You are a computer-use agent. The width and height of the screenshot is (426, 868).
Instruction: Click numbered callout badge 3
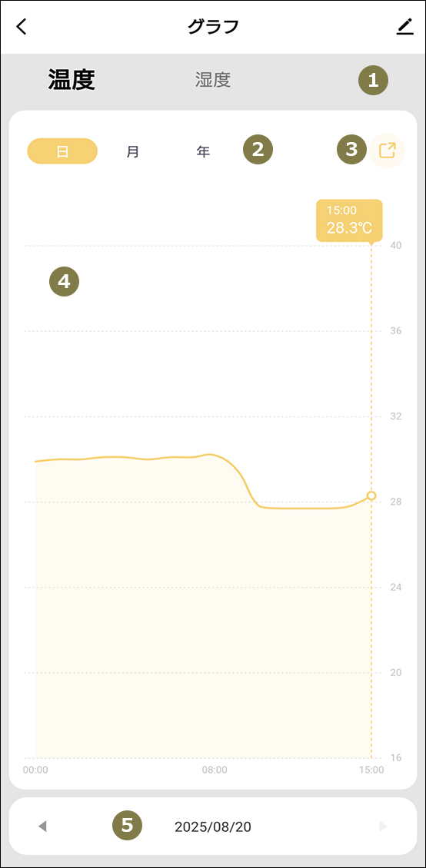pyautogui.click(x=351, y=149)
